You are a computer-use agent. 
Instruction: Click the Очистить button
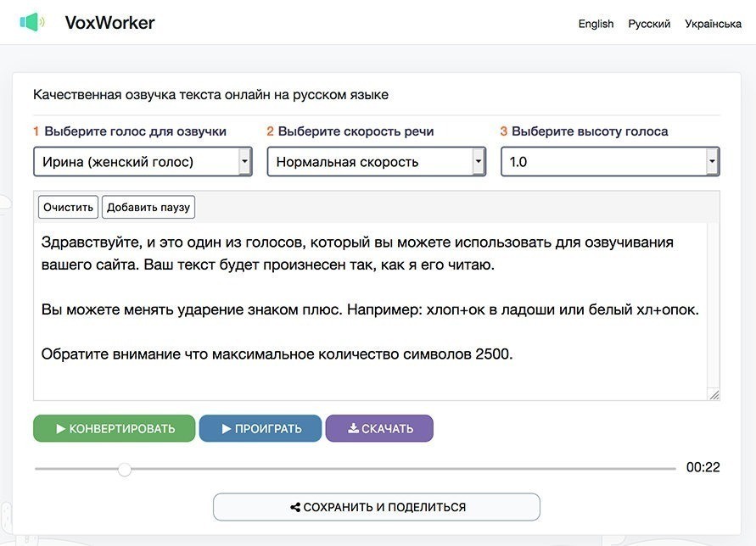click(68, 207)
